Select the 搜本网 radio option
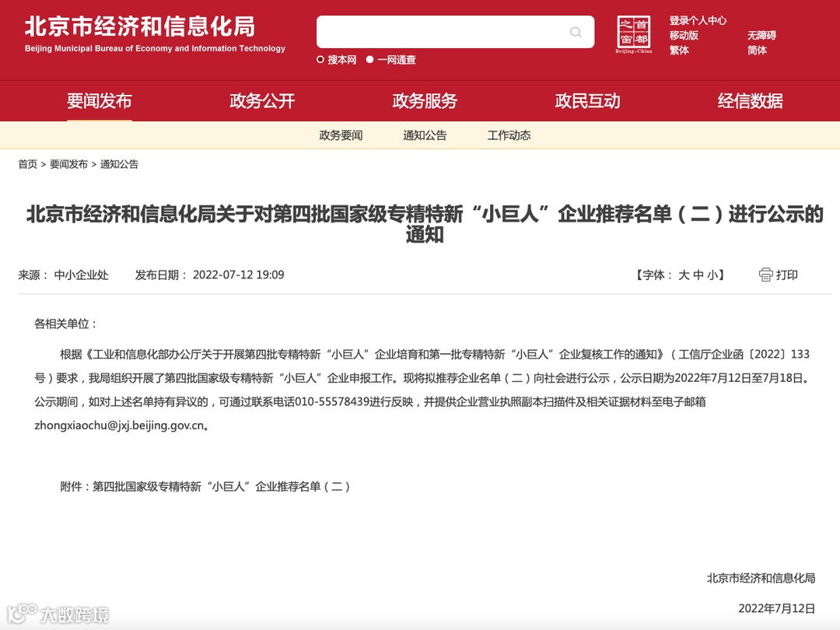This screenshot has height=630, width=840. 320,59
